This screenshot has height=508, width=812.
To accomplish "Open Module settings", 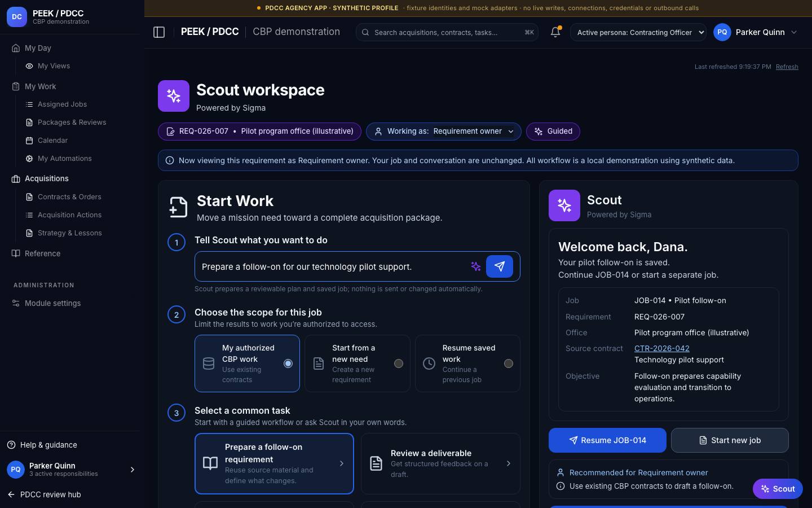I will click(x=52, y=303).
